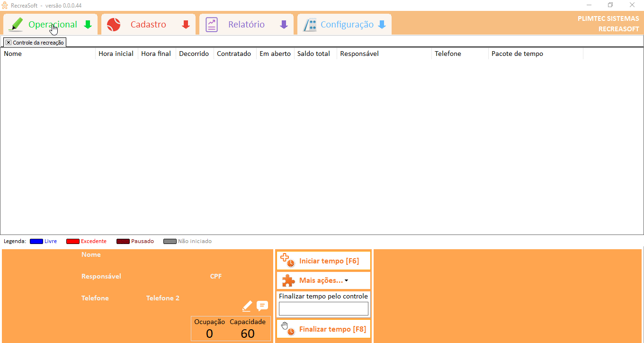The image size is (644, 343).
Task: Click the red ball Cadastro icon
Action: click(114, 25)
